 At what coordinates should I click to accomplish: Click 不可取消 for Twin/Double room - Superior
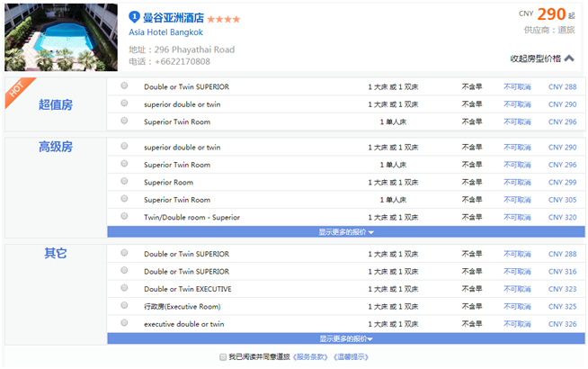pyautogui.click(x=517, y=217)
